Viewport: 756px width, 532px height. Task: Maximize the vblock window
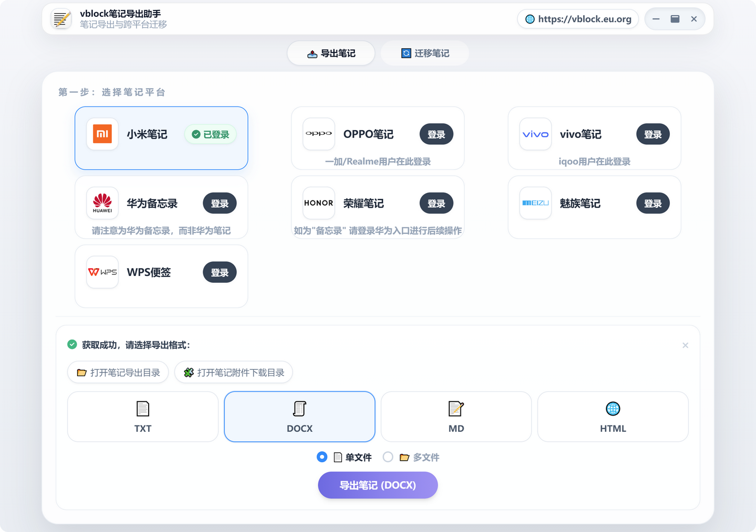coord(675,19)
